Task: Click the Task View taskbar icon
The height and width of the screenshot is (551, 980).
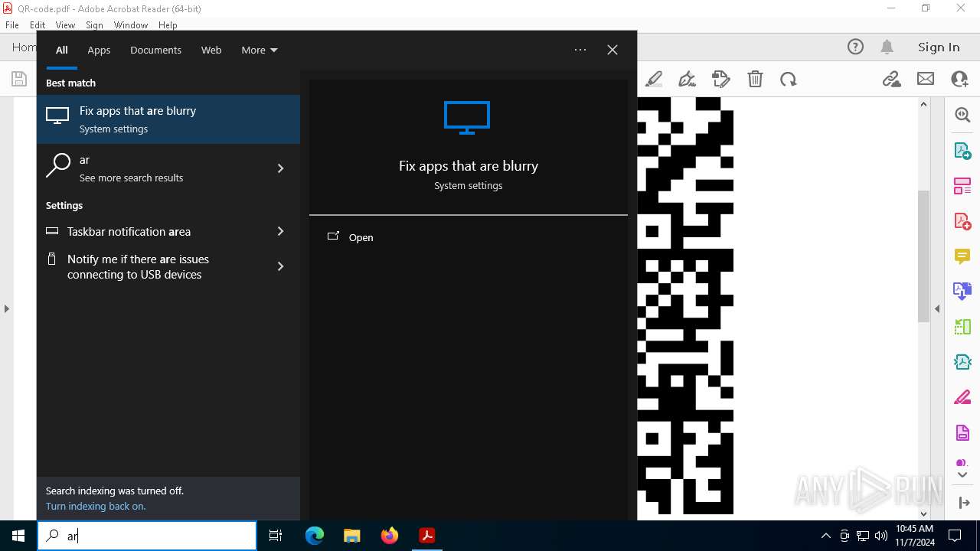Action: (x=276, y=536)
